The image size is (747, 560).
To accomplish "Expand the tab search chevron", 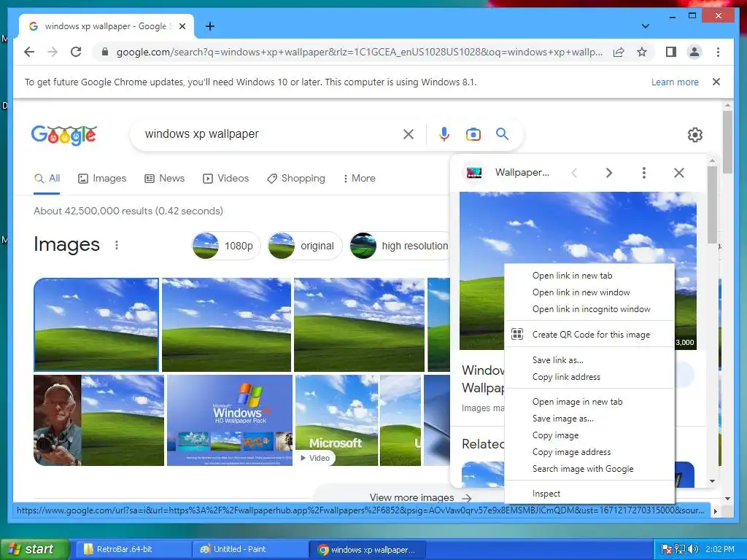I will click(x=645, y=26).
